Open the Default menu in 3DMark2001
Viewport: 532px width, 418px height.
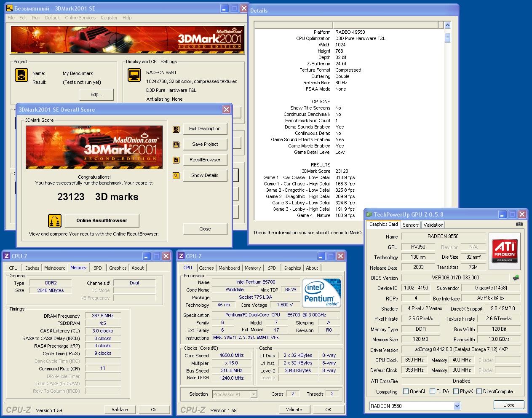53,18
